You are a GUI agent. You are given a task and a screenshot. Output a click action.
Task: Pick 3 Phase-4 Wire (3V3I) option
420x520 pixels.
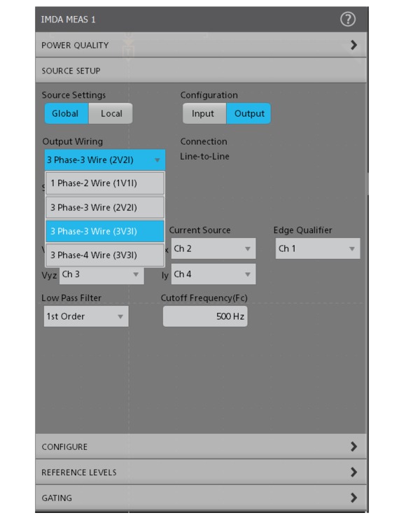pyautogui.click(x=105, y=255)
